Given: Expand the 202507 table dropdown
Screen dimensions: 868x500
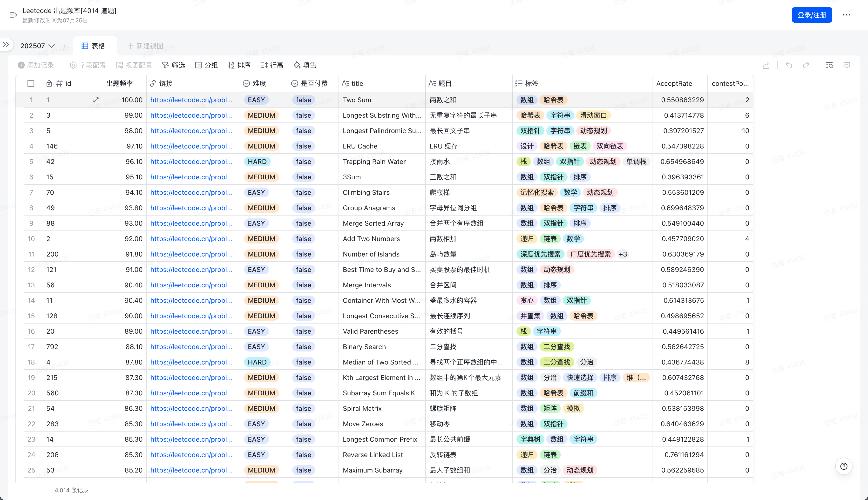Looking at the screenshot, I should point(37,46).
